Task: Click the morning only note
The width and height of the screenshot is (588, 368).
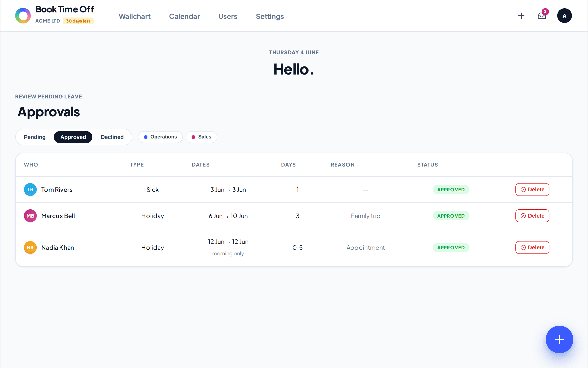Action: 228,254
